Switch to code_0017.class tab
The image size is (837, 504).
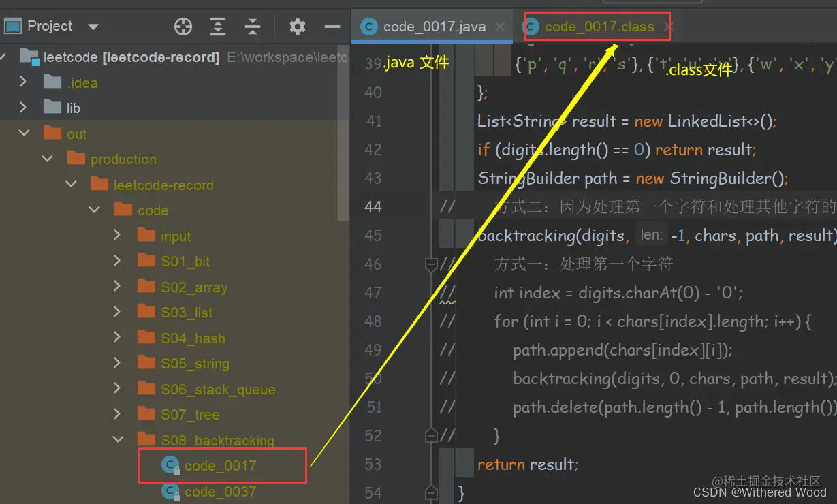point(599,27)
